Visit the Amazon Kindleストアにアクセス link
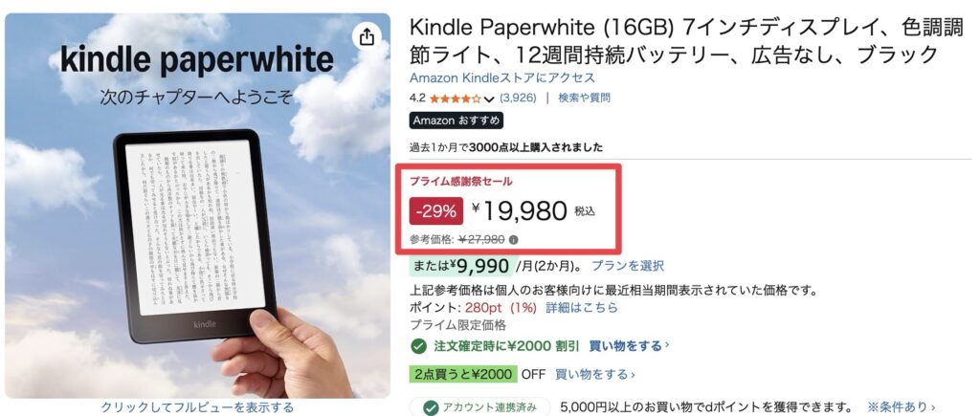980x416 pixels. (501, 77)
